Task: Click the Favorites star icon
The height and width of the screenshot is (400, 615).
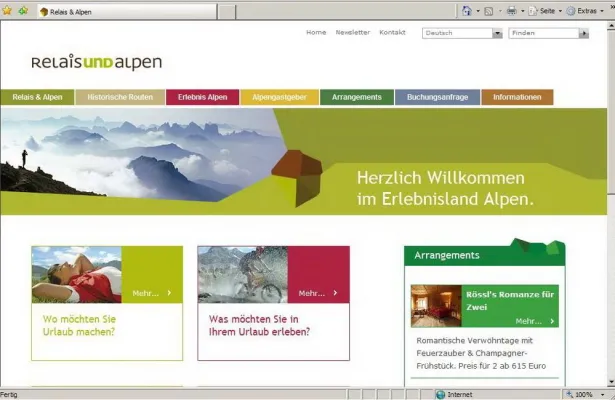Action: 7,11
